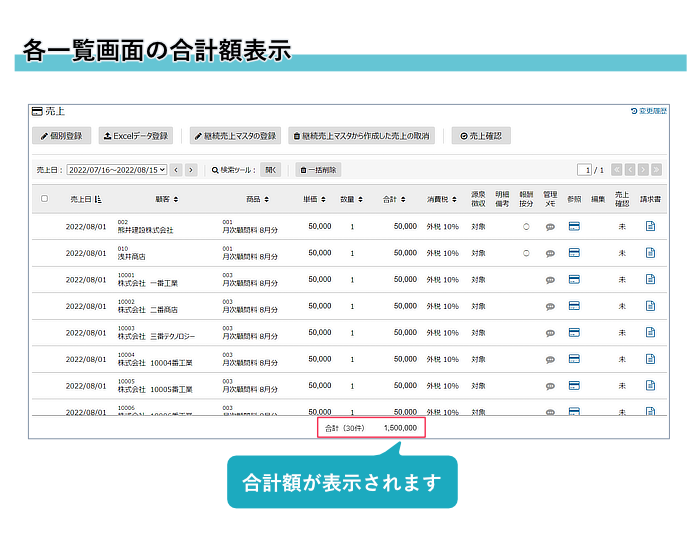Go to next date range arrow
This screenshot has height=550, width=700.
[191, 170]
